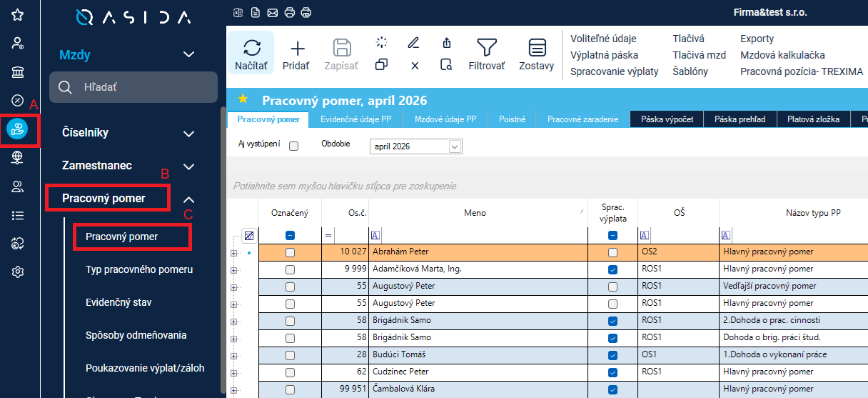Click the Hľadať search field
Screen dimensions: 868x398
click(x=133, y=87)
